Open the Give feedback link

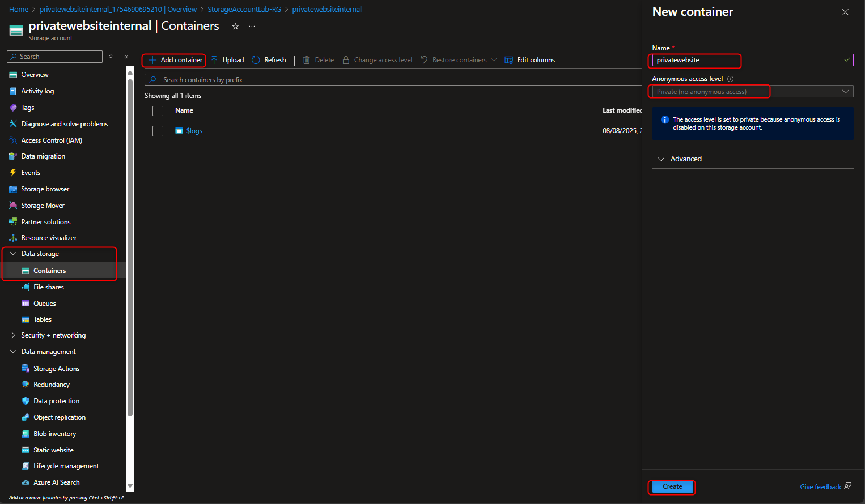coord(820,486)
